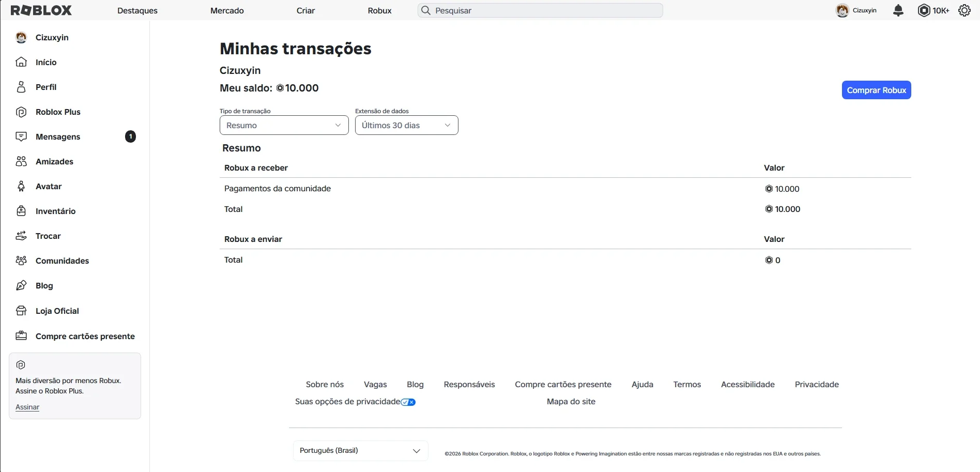The height and width of the screenshot is (472, 980).
Task: Click the Perfil person icon
Action: (21, 87)
